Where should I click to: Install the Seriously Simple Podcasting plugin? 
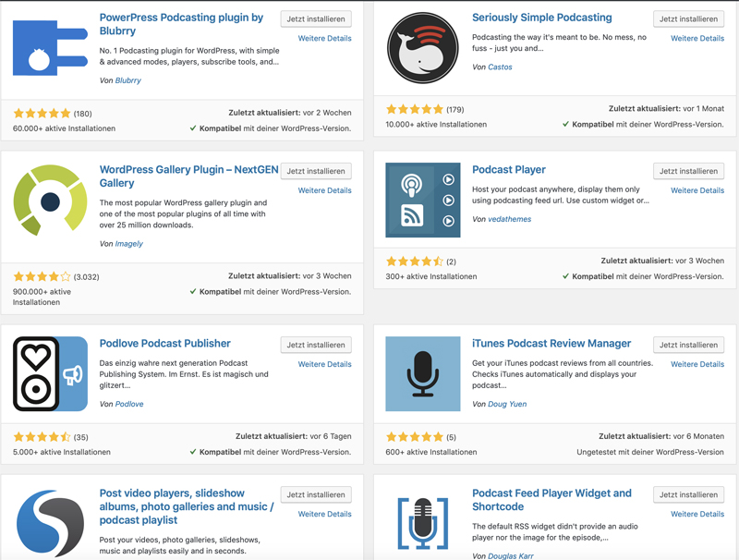[x=688, y=18]
